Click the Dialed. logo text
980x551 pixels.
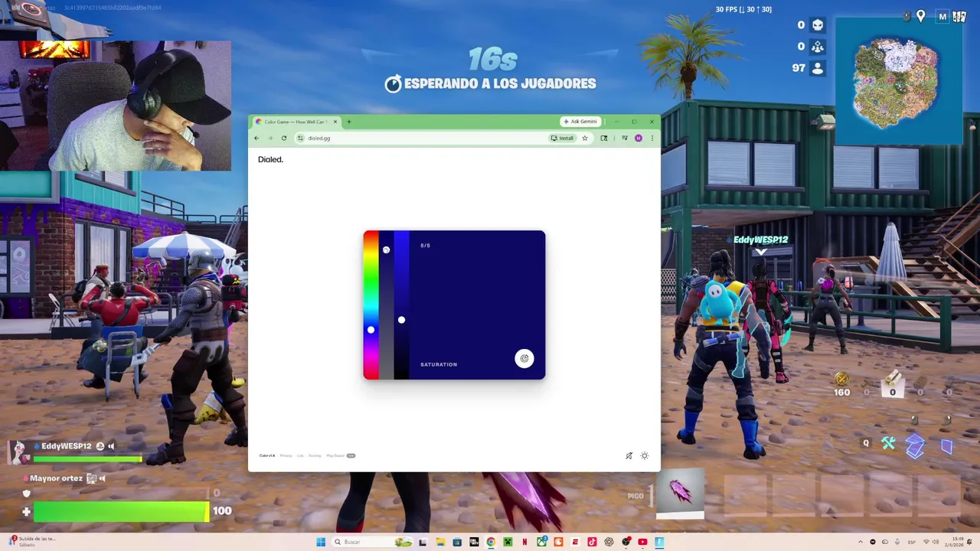click(x=270, y=159)
